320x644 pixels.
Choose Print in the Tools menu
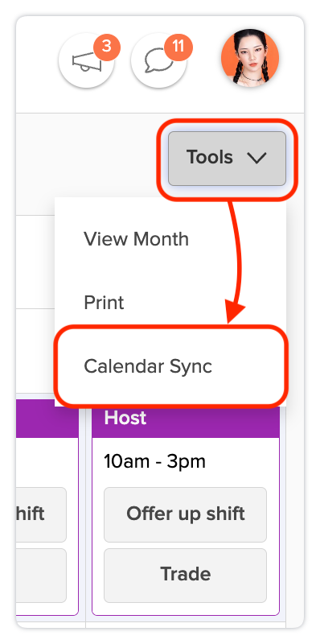[104, 303]
